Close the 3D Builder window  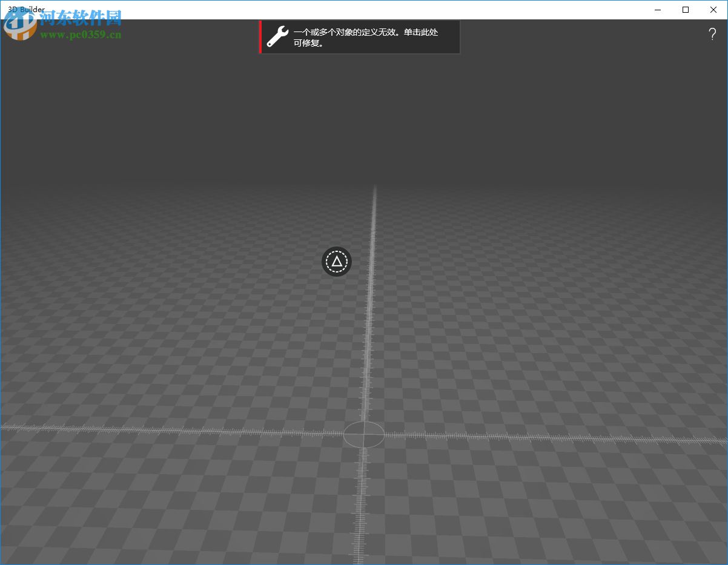click(x=713, y=9)
